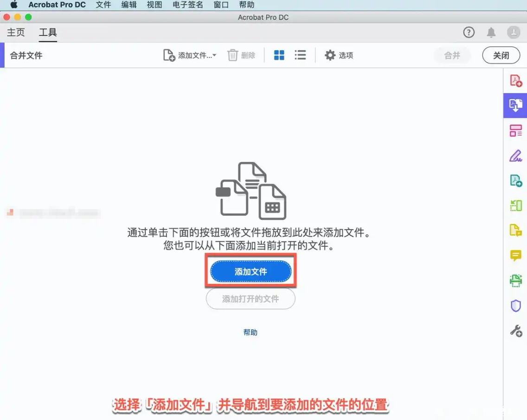Open the 文件 menu in menu bar
This screenshot has width=527, height=420.
tap(103, 5)
